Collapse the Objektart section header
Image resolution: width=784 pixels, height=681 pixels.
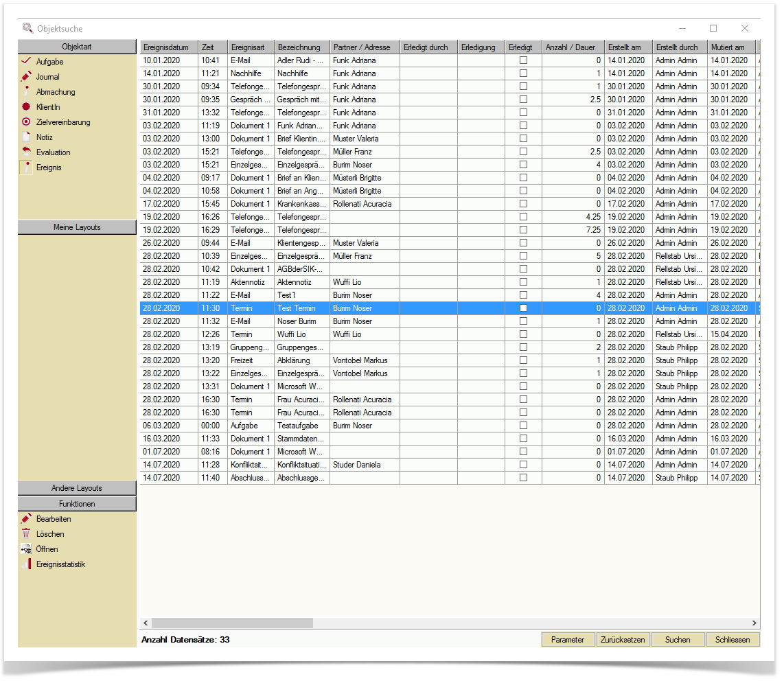coord(77,47)
